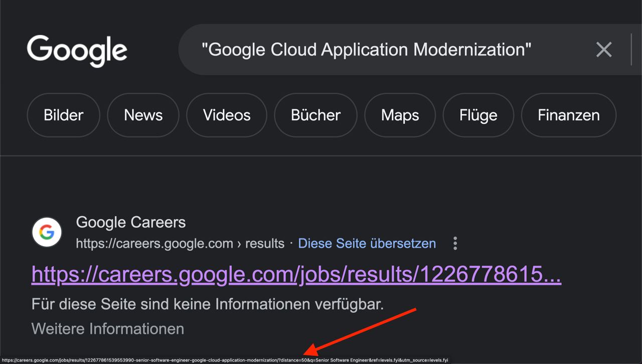Switch to the Finanzen filter
Viewport: 642px width, 364px height.
click(x=569, y=115)
